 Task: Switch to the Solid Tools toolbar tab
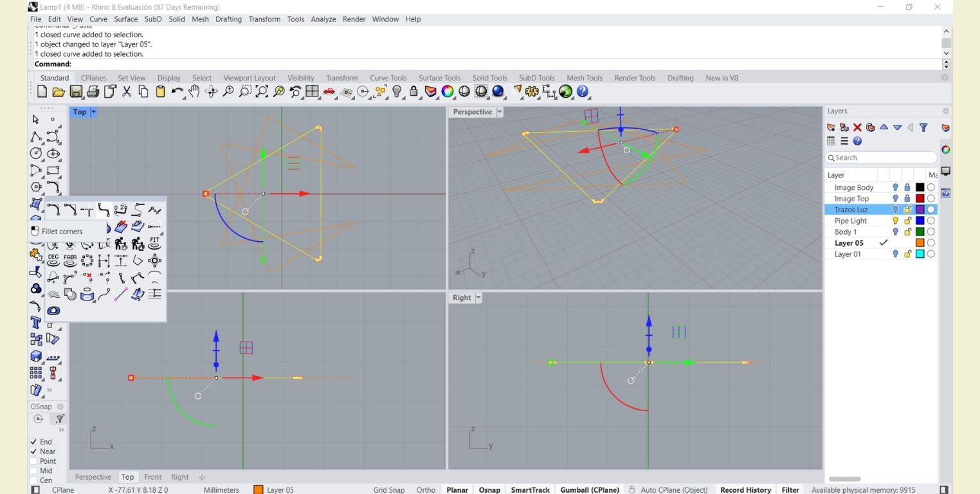pos(490,78)
